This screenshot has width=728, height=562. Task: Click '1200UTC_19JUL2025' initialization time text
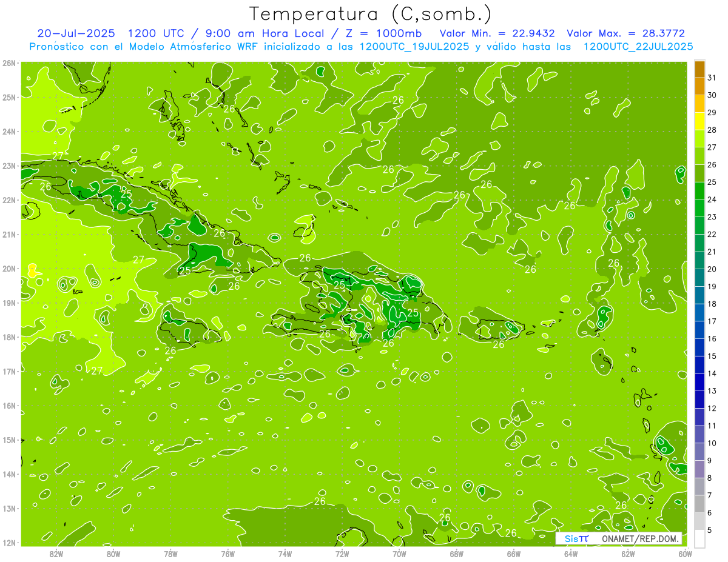(x=414, y=47)
